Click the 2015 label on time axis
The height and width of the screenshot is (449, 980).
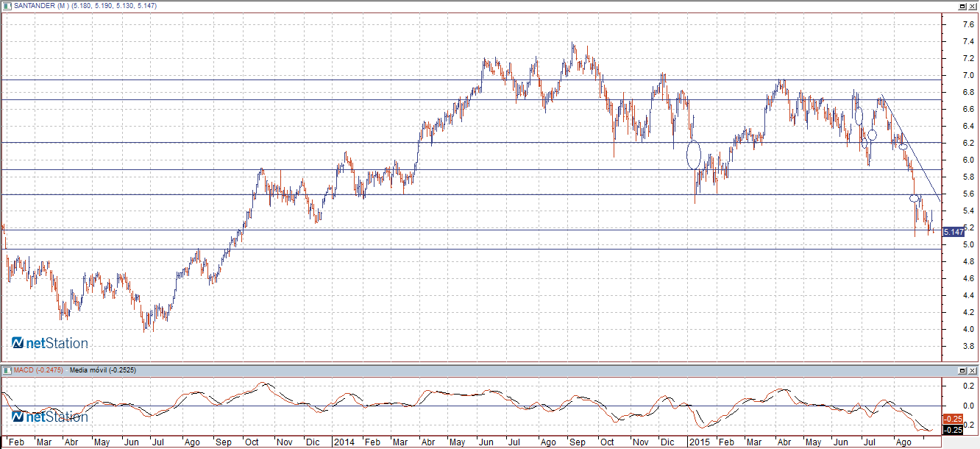tap(698, 442)
